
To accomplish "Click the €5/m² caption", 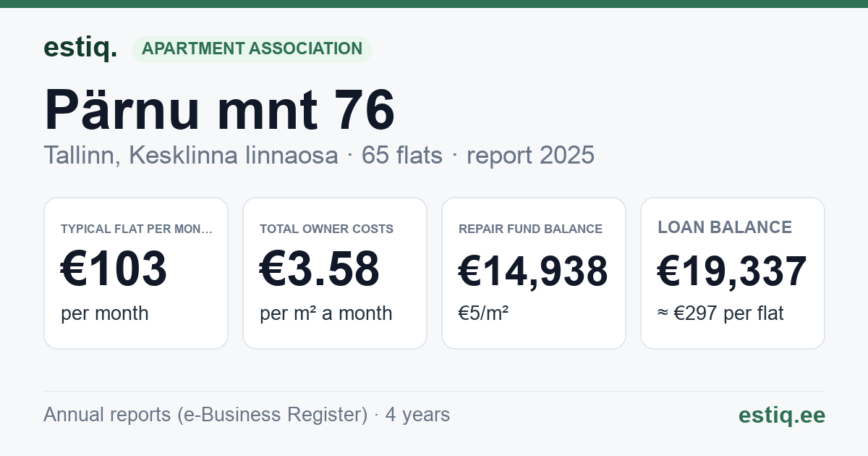I will tap(484, 313).
